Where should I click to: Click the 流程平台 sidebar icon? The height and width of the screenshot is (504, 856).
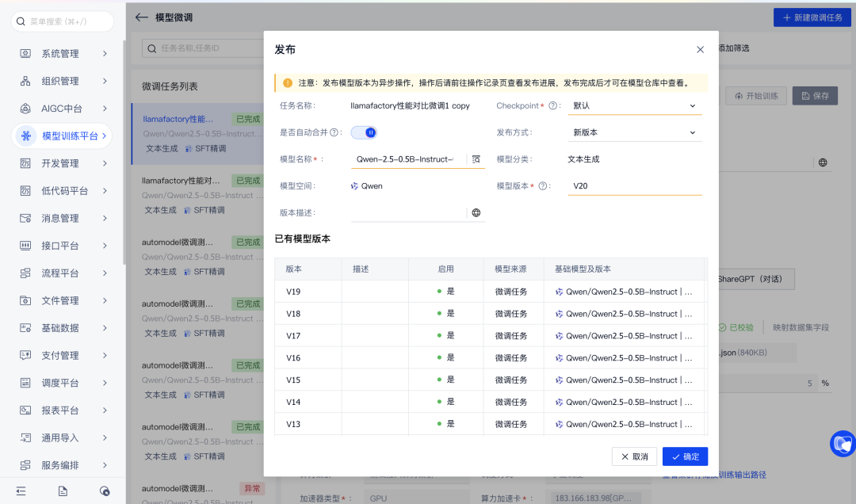click(25, 273)
